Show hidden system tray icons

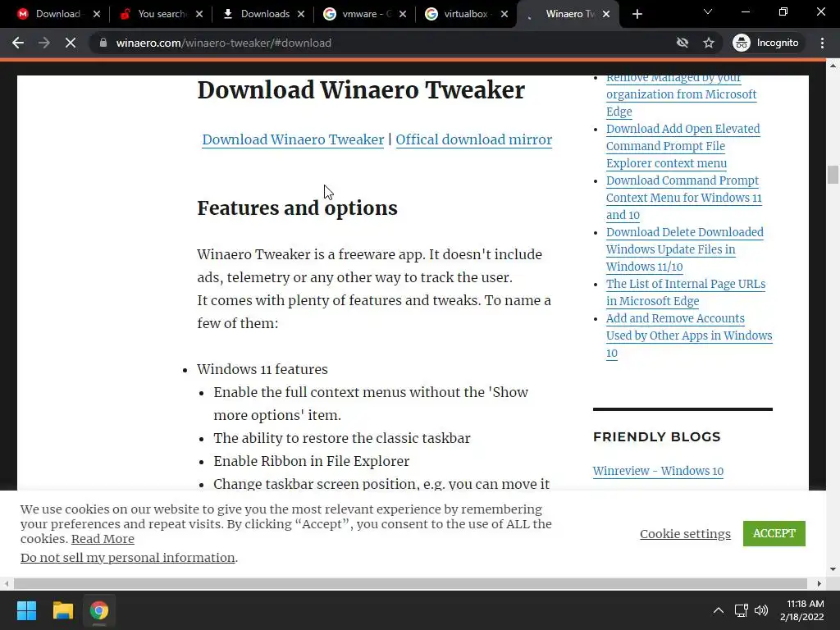click(x=719, y=610)
